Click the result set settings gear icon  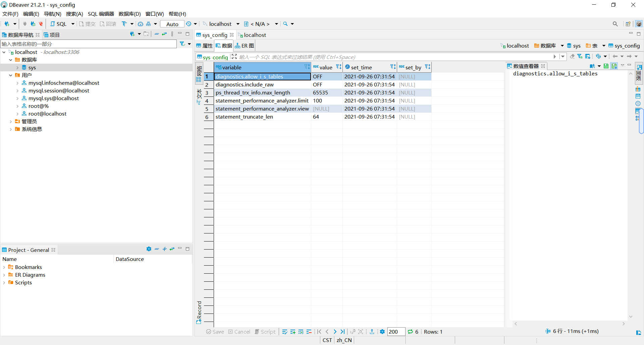(382, 332)
